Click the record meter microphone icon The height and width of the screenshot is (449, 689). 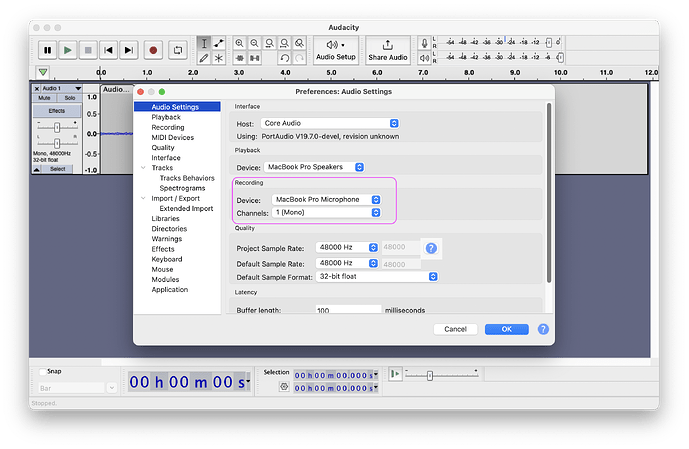click(x=424, y=43)
